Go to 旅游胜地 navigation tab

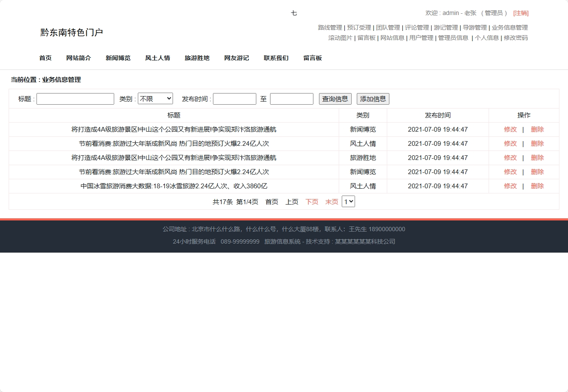tap(197, 58)
